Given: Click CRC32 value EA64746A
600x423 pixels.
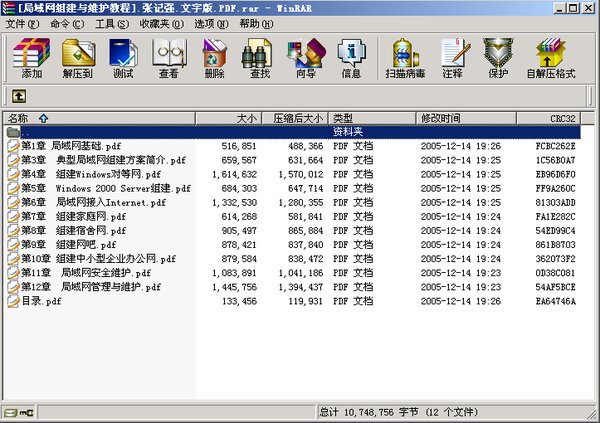Looking at the screenshot, I should tap(555, 302).
